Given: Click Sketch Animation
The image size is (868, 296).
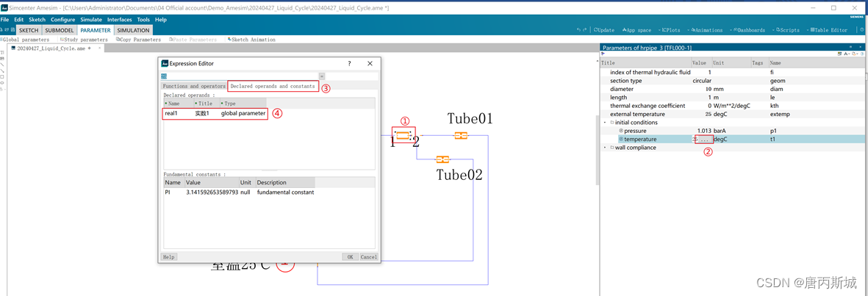Looking at the screenshot, I should coord(252,40).
